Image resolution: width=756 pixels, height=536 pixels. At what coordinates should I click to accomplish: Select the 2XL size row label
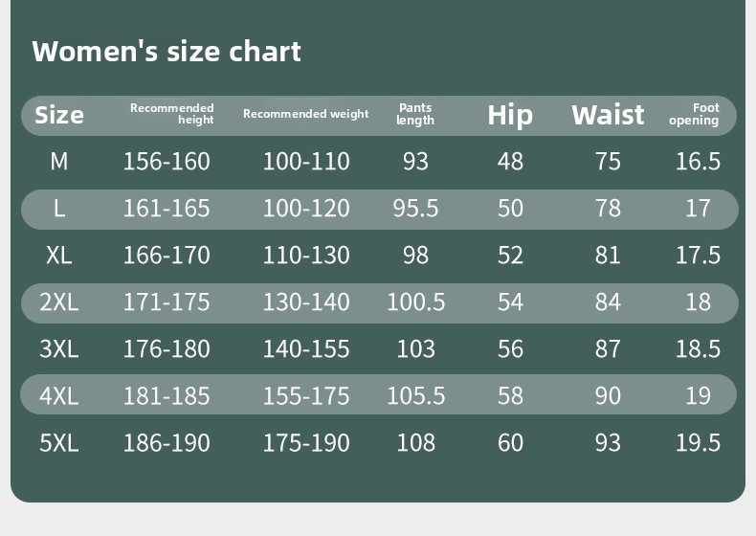tap(59, 302)
